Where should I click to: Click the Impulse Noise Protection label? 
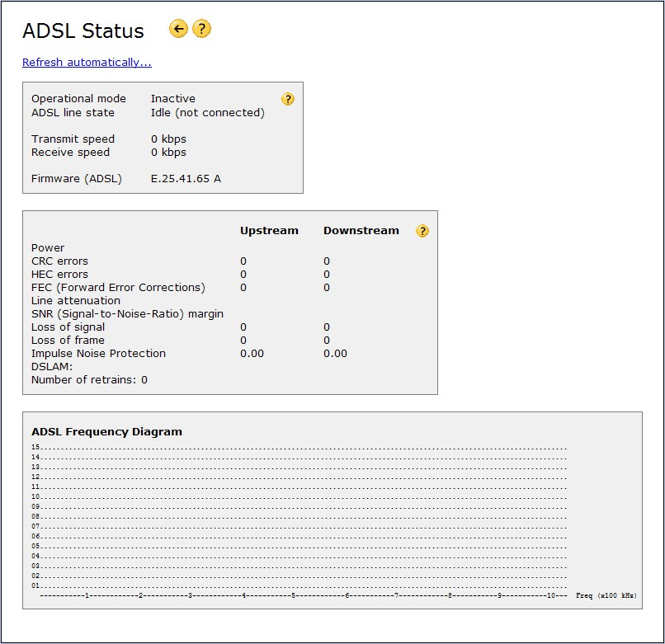[98, 354]
